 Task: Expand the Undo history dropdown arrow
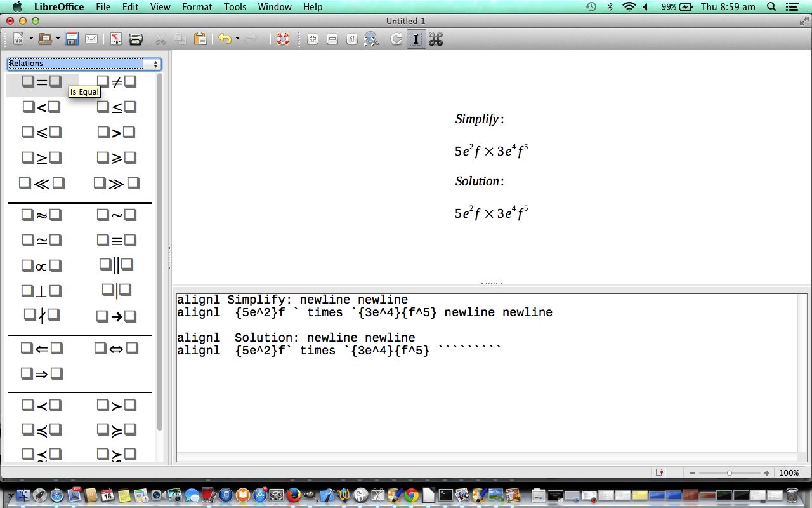point(237,39)
